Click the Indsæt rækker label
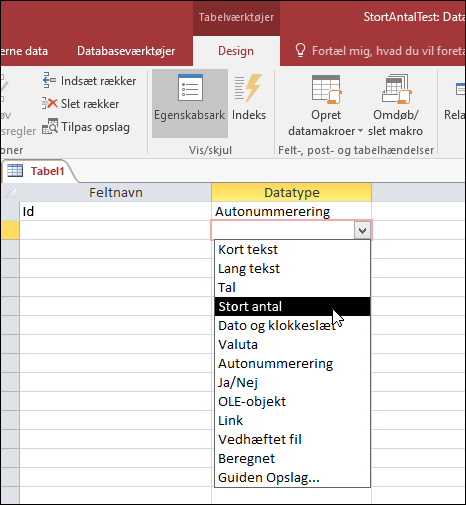 [98, 81]
